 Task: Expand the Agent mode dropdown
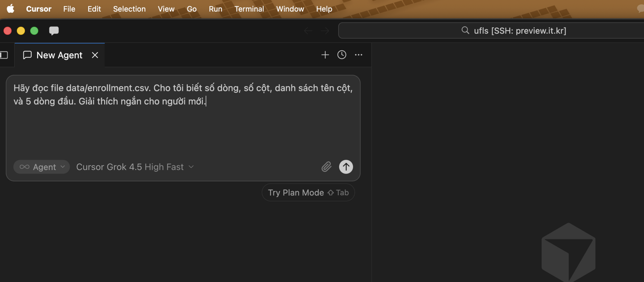[42, 167]
